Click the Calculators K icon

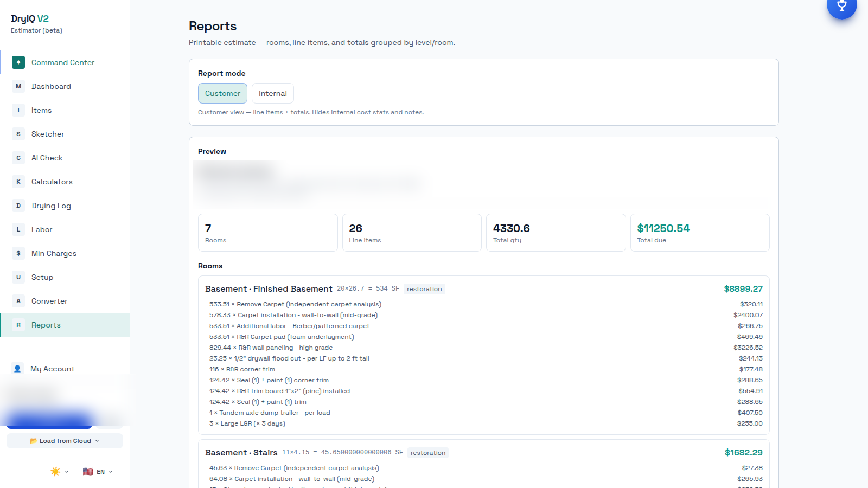(18, 182)
